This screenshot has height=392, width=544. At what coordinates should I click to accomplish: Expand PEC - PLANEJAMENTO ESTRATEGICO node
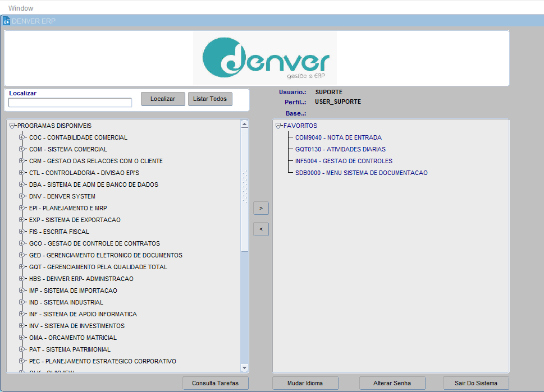click(x=22, y=361)
